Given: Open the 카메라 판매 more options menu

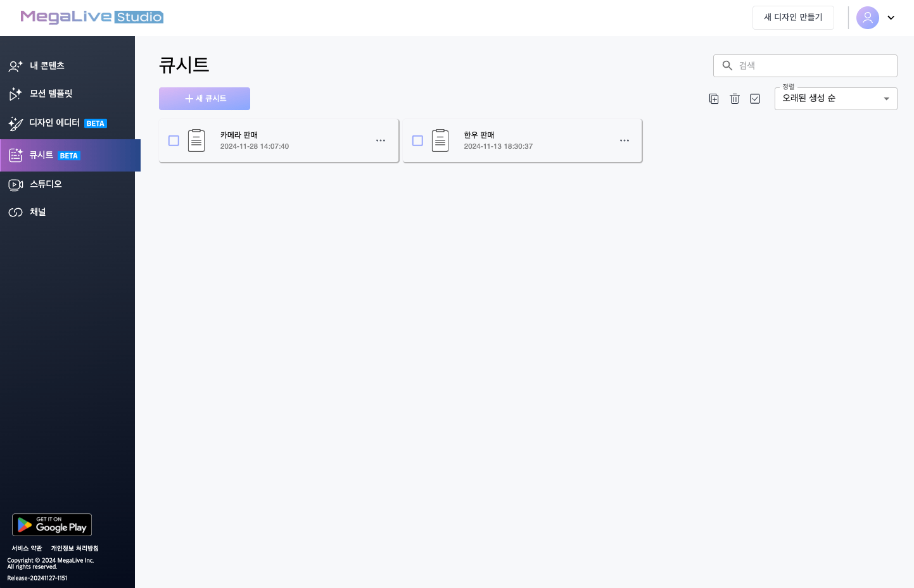Looking at the screenshot, I should (x=381, y=141).
